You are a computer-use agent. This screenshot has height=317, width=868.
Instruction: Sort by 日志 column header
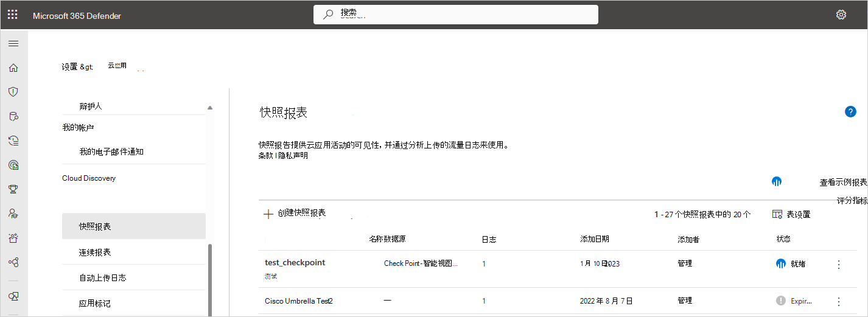(x=489, y=239)
